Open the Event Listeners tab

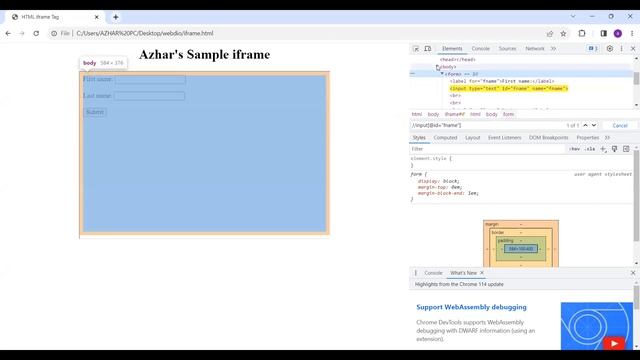pyautogui.click(x=504, y=138)
